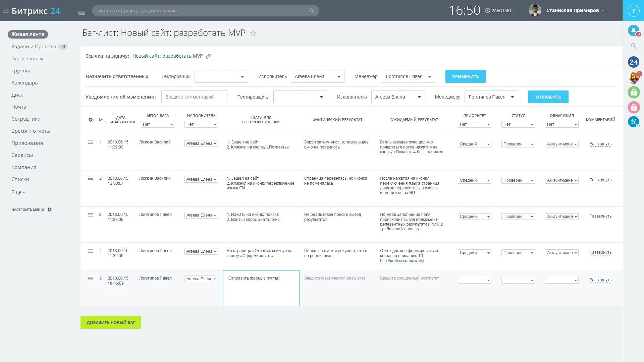
Task: Click the gear beside Настроить меню
Action: [50, 209]
